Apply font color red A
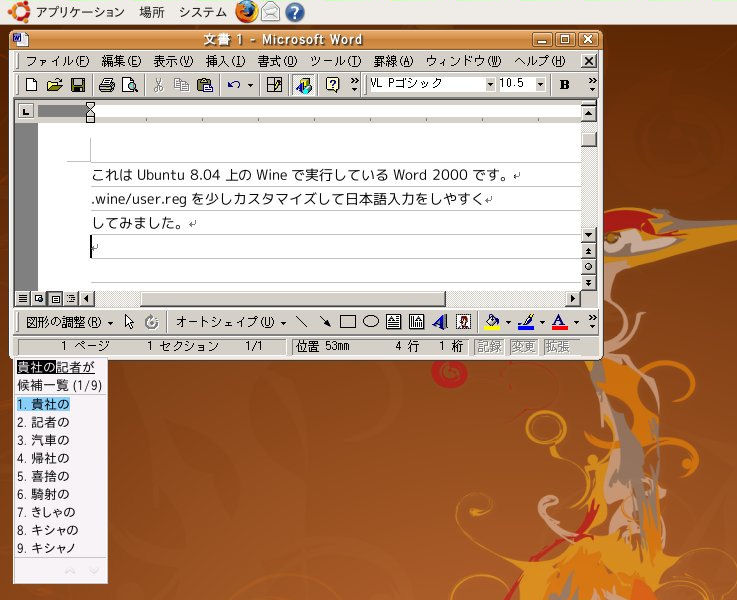The image size is (737, 600). click(559, 322)
